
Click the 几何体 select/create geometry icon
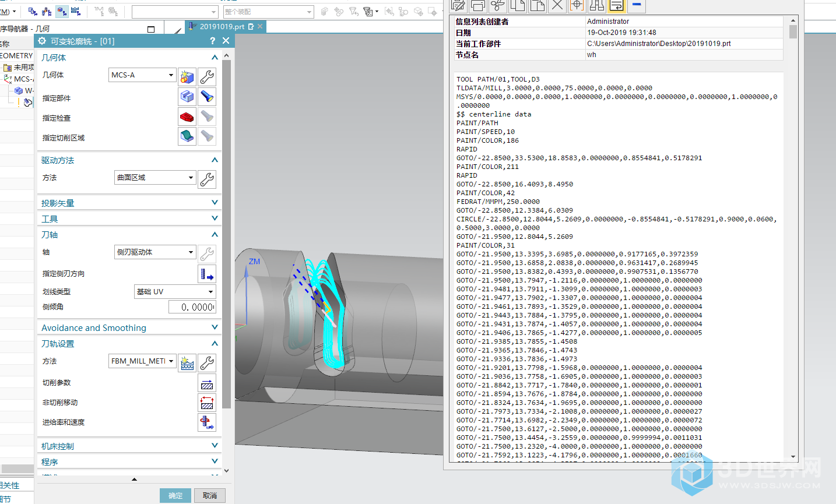tap(187, 77)
